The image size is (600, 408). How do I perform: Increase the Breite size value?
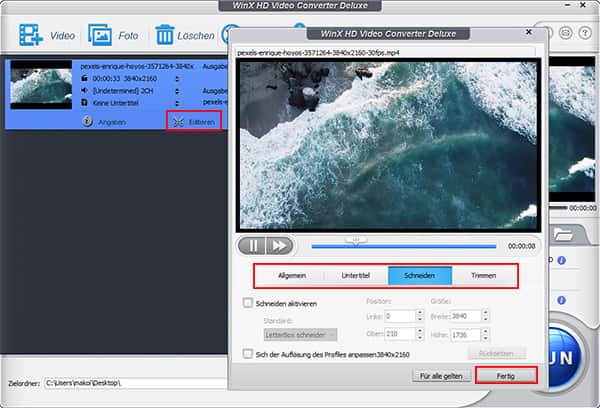click(x=485, y=313)
